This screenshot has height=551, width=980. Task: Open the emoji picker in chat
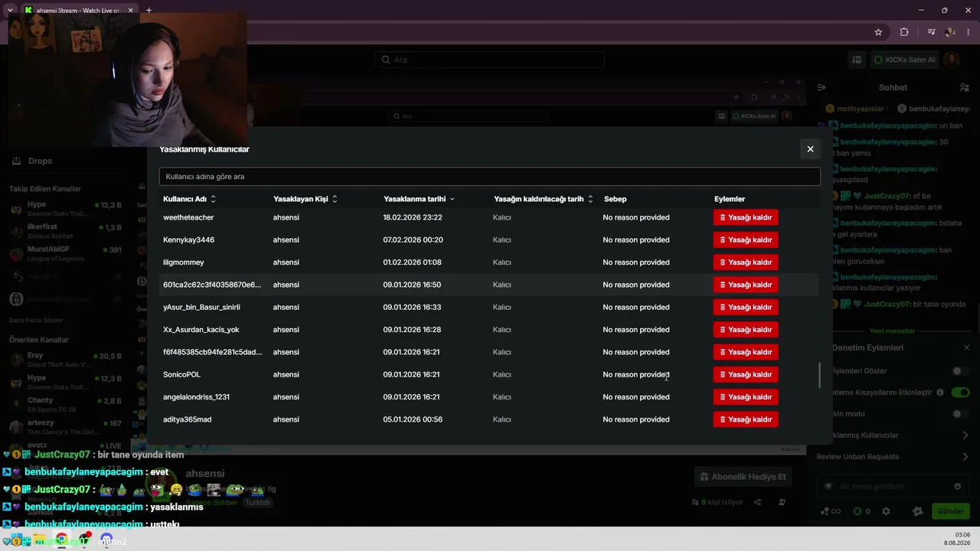click(957, 486)
